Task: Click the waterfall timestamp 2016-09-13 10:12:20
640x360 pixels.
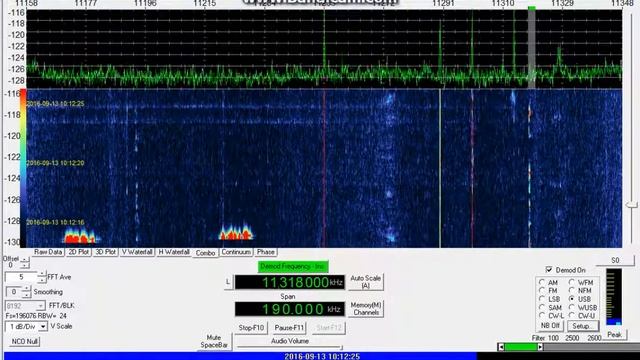Action: click(55, 163)
